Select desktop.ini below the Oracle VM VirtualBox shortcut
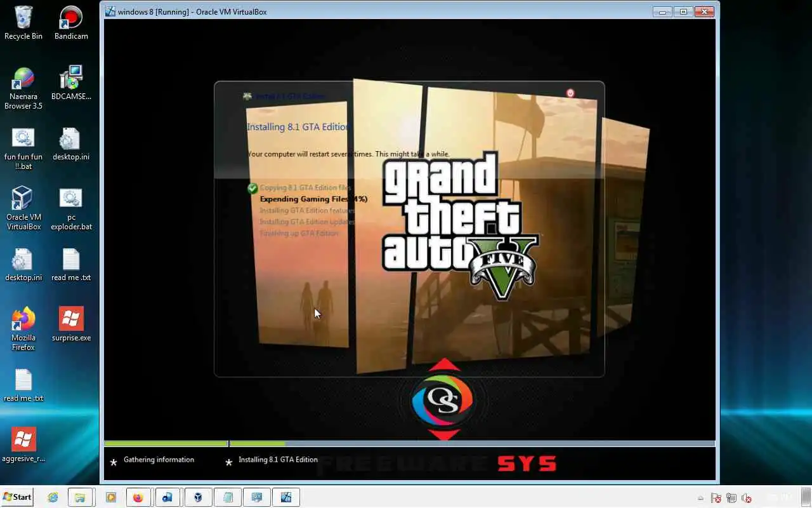The width and height of the screenshot is (812, 508). click(23, 264)
